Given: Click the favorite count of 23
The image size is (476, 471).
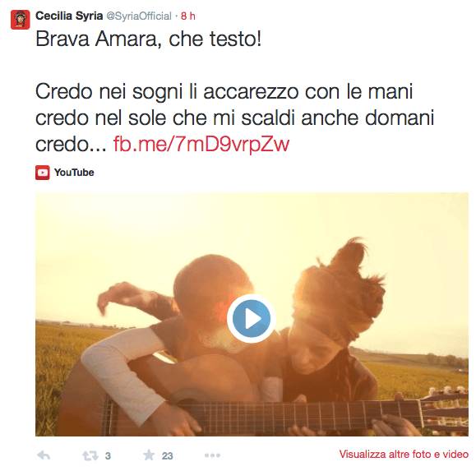Looking at the screenshot, I should (167, 456).
